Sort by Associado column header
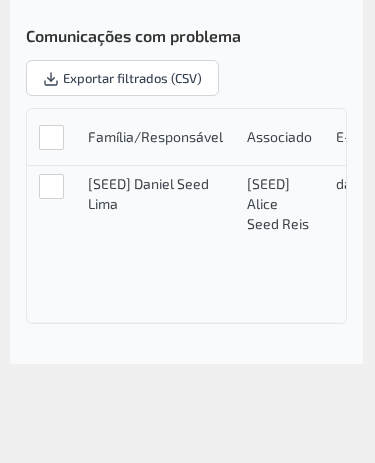Viewport: 375px width, 463px height. 279,137
